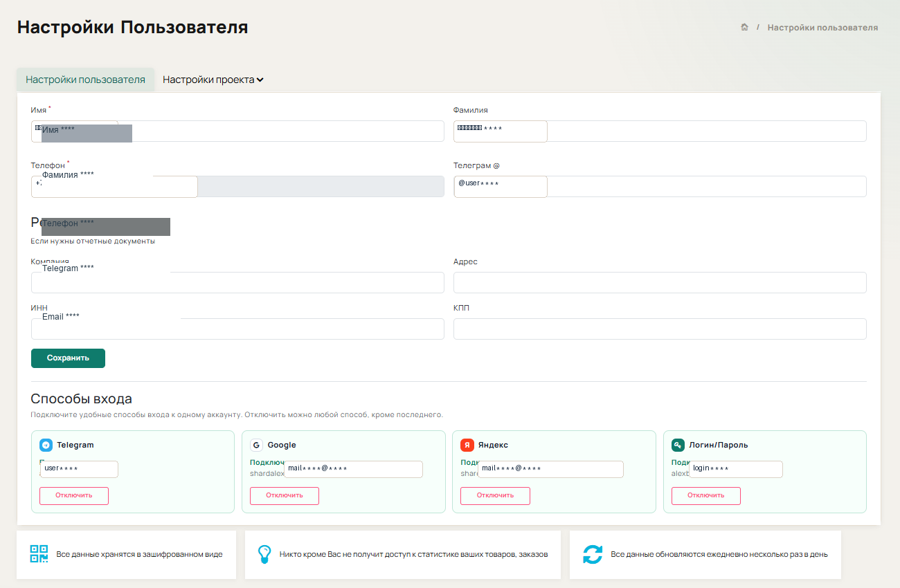The image size is (900, 588).
Task: Click 'Все данные хранятся в зашифрованном виде'
Action: (x=139, y=555)
